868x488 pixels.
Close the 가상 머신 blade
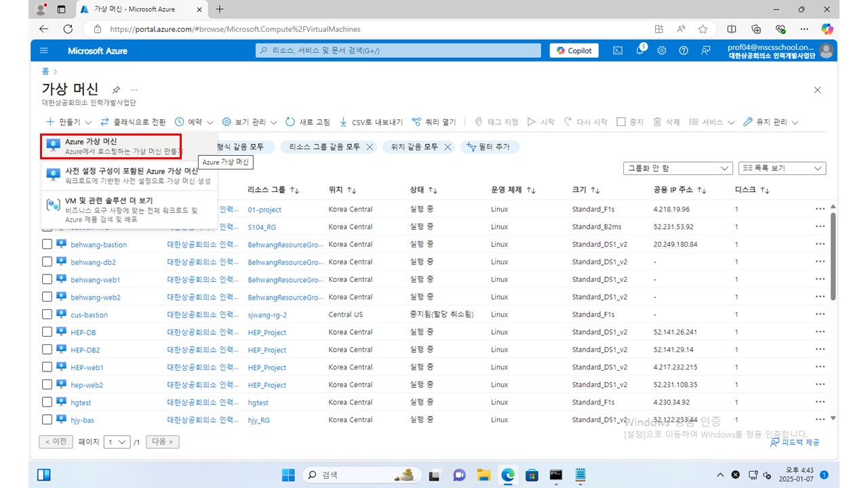click(x=817, y=90)
